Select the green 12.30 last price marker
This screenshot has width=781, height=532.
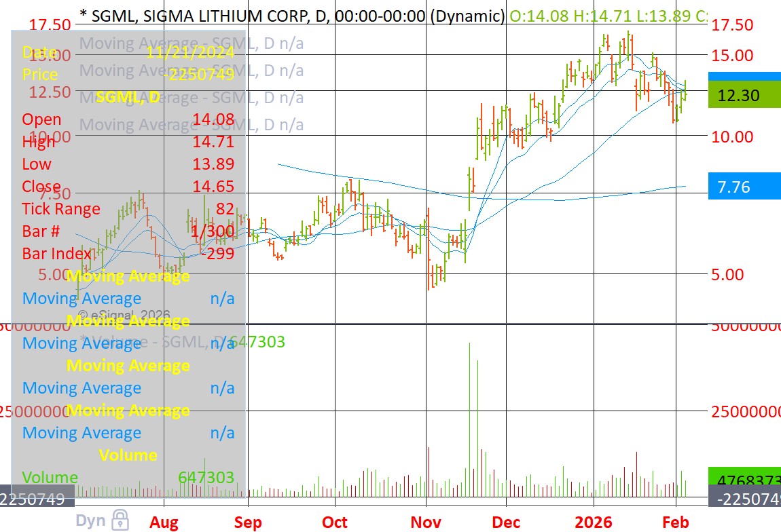(x=744, y=96)
